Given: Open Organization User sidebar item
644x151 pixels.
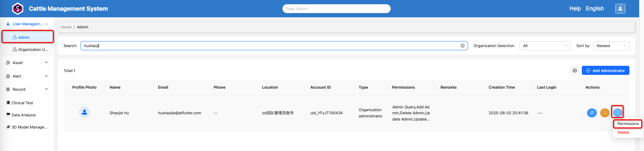Looking at the screenshot, I should pos(30,50).
